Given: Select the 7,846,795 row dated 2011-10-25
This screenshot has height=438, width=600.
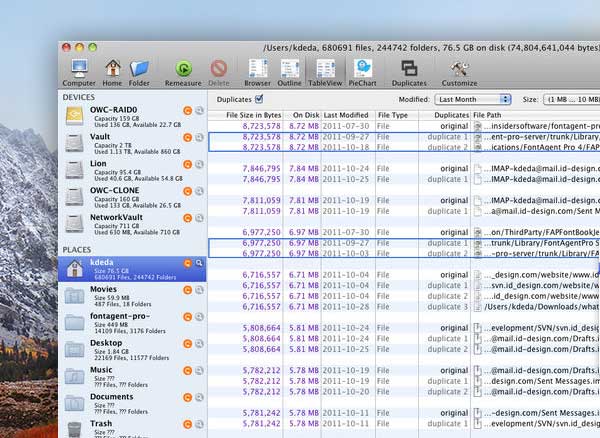Looking at the screenshot, I should pyautogui.click(x=404, y=179).
